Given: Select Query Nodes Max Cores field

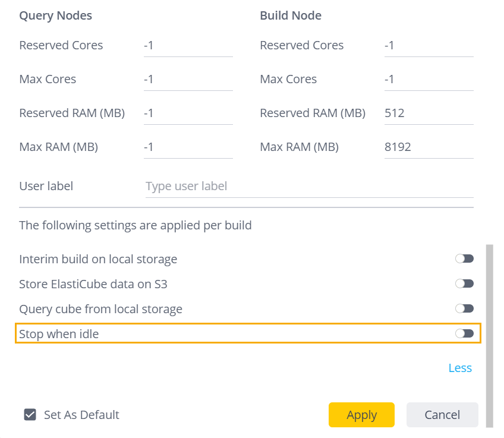Looking at the screenshot, I should [188, 80].
